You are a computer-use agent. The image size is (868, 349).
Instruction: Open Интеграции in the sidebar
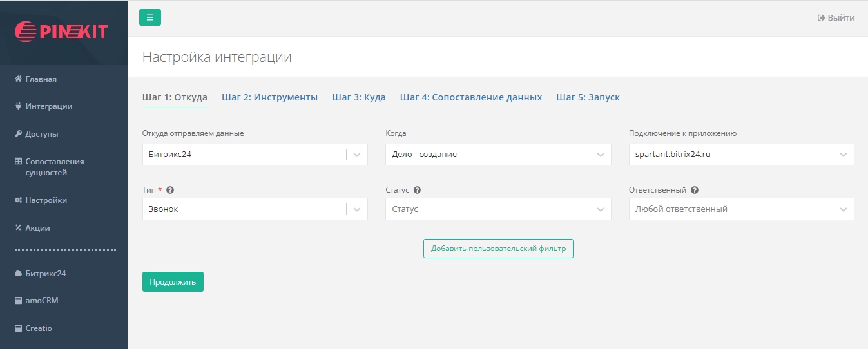tap(48, 106)
